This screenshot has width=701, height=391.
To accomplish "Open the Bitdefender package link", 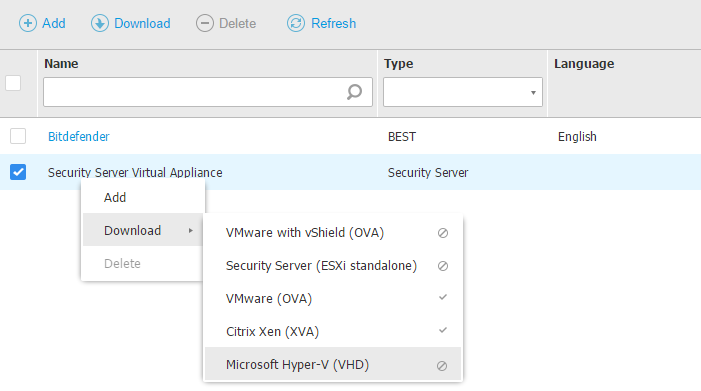I will [x=79, y=136].
